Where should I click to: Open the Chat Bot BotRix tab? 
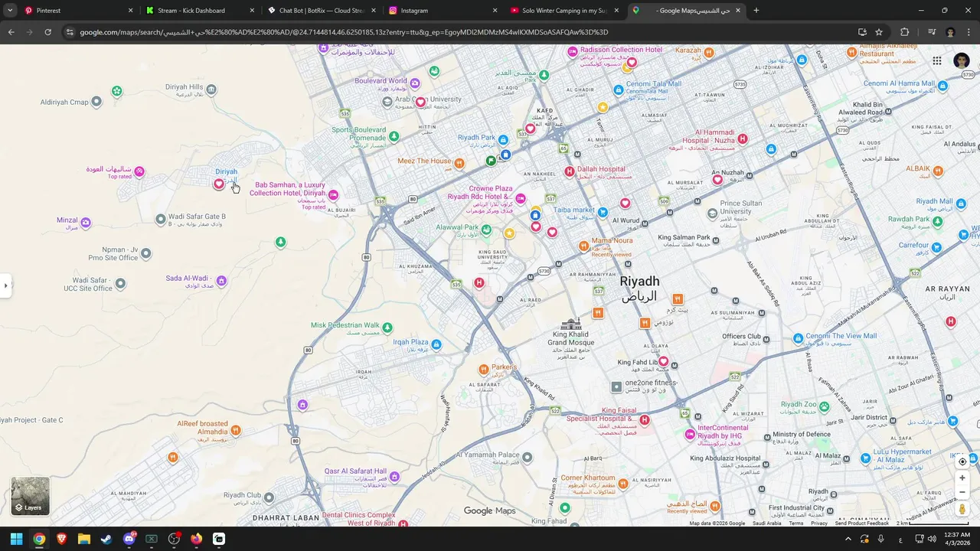tap(322, 11)
